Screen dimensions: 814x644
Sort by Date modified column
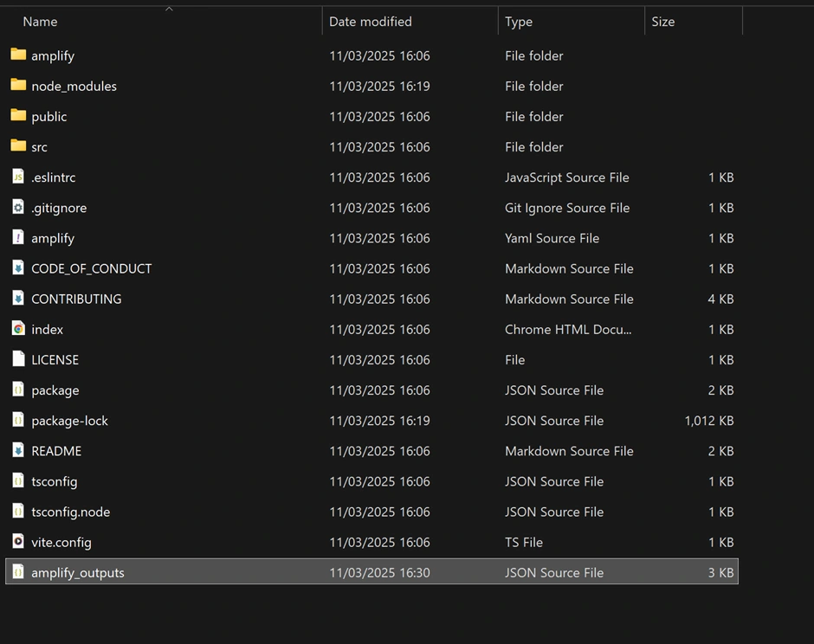(x=371, y=22)
